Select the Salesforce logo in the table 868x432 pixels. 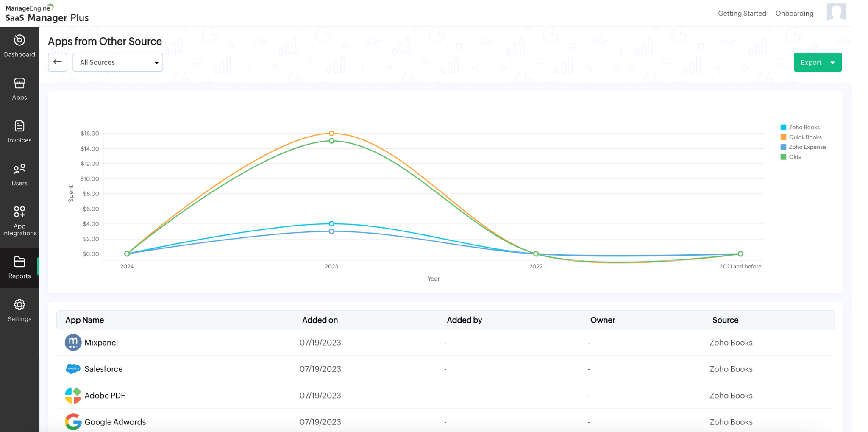(x=73, y=369)
